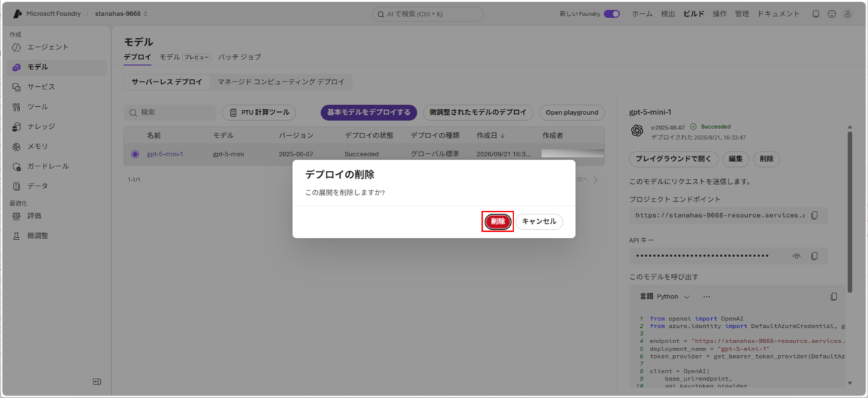Toggle the 新しい Foundry switch
868x398 pixels.
click(x=612, y=13)
